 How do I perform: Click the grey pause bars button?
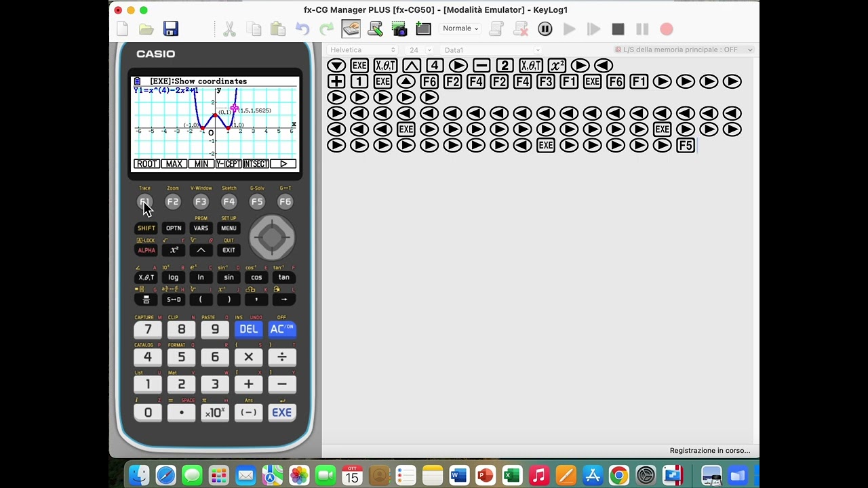tap(642, 29)
